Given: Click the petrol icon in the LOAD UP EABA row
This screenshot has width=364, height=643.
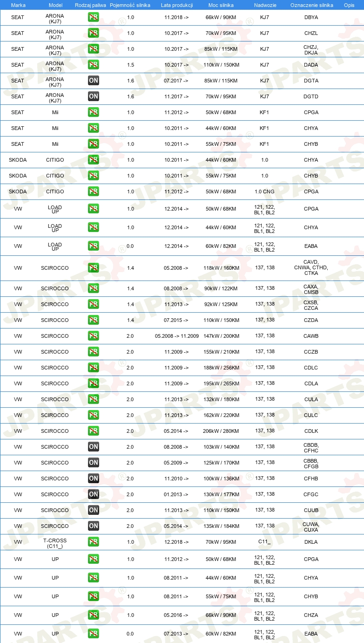Looking at the screenshot, I should coord(94,246).
